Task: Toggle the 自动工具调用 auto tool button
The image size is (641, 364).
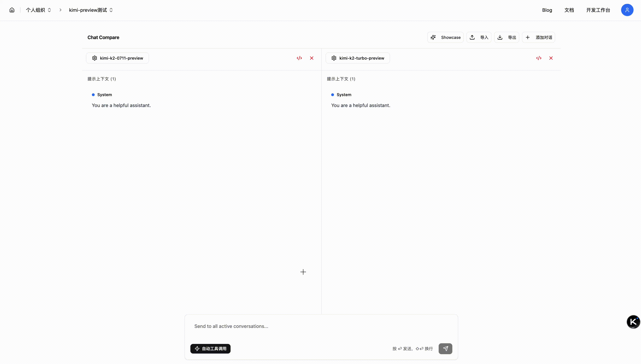Action: point(210,348)
